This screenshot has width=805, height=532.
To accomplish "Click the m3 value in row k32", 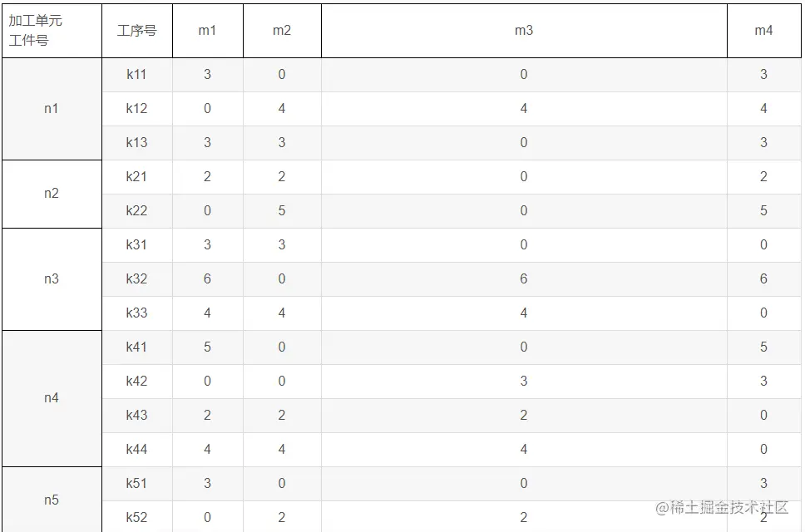I will [523, 279].
